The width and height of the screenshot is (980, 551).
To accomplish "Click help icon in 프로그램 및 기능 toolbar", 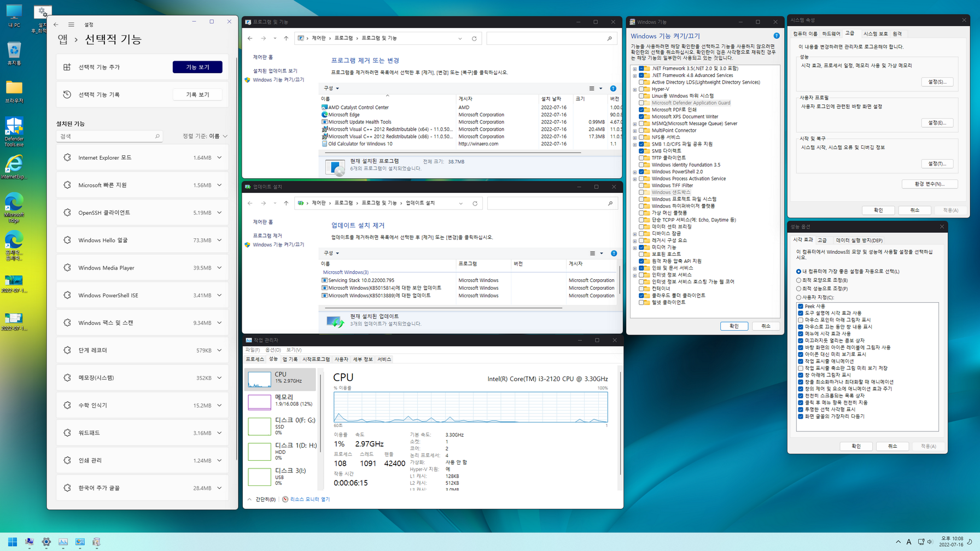I will [x=613, y=89].
